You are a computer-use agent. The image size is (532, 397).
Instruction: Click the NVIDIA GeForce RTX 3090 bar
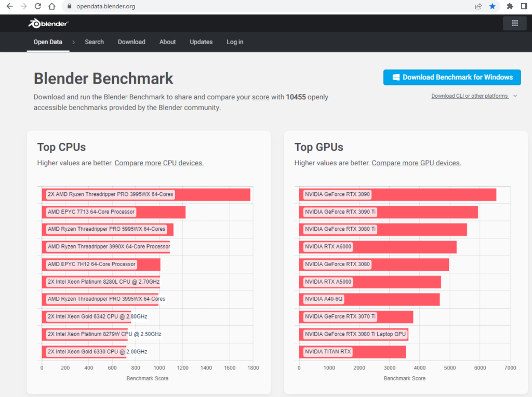397,195
